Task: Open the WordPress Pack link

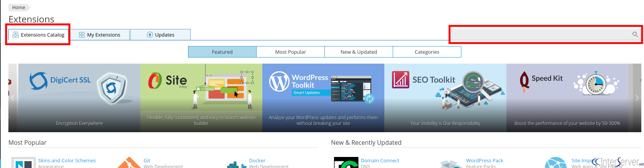Action: (x=485, y=161)
